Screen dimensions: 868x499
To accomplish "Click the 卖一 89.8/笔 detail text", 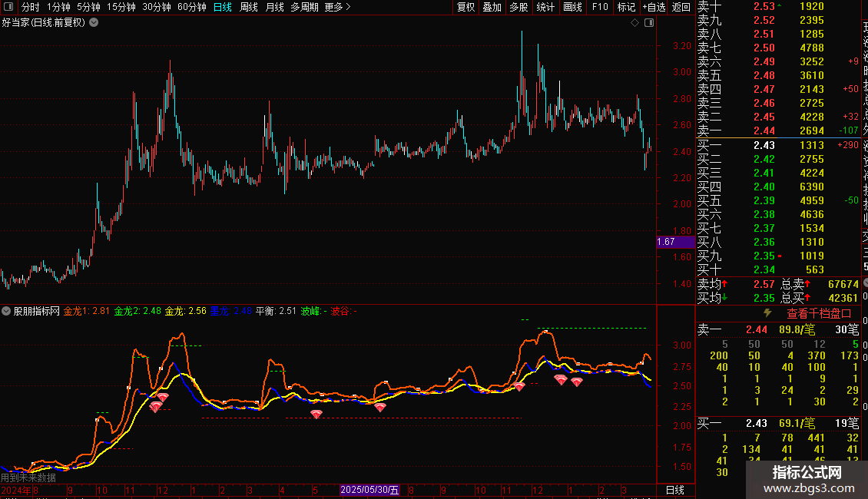I will pyautogui.click(x=797, y=330).
